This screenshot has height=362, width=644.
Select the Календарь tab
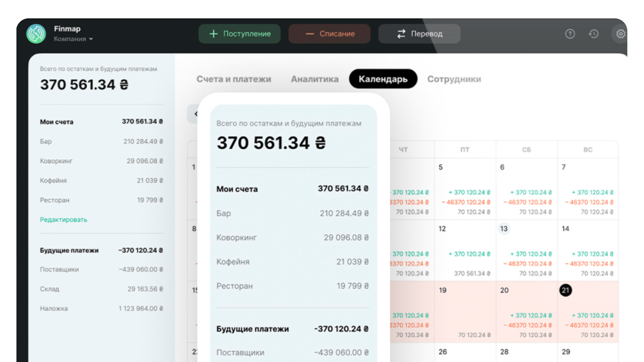pos(383,79)
